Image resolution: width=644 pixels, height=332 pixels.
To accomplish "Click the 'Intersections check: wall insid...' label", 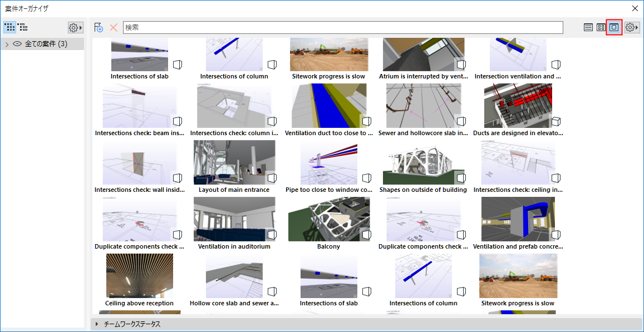I will (x=140, y=190).
